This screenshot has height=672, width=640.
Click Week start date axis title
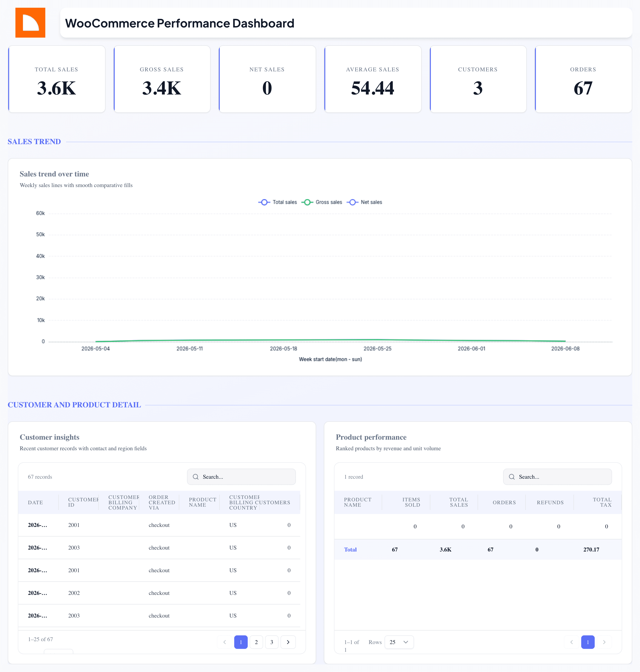pos(330,359)
